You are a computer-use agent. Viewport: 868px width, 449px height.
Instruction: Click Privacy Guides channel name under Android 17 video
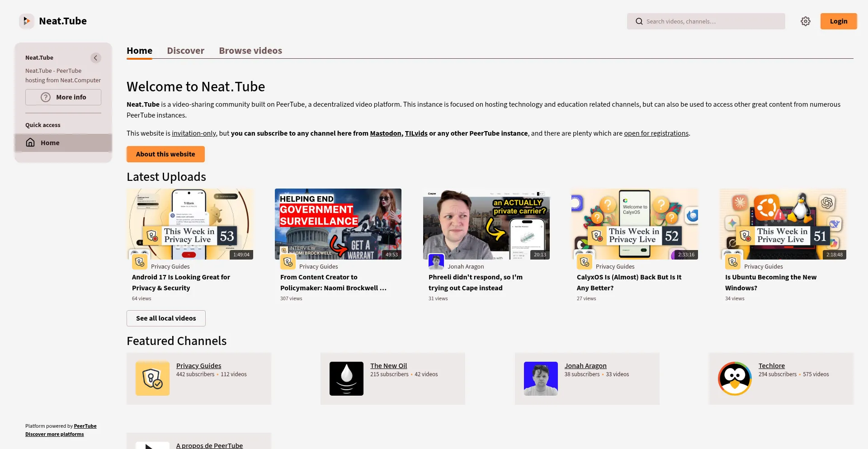pyautogui.click(x=170, y=267)
